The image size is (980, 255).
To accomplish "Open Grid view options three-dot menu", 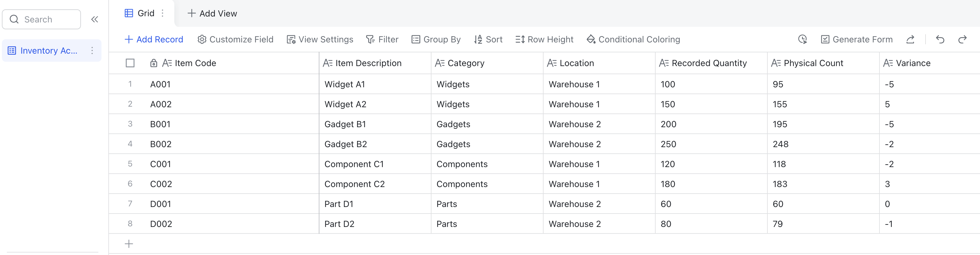I will [163, 13].
